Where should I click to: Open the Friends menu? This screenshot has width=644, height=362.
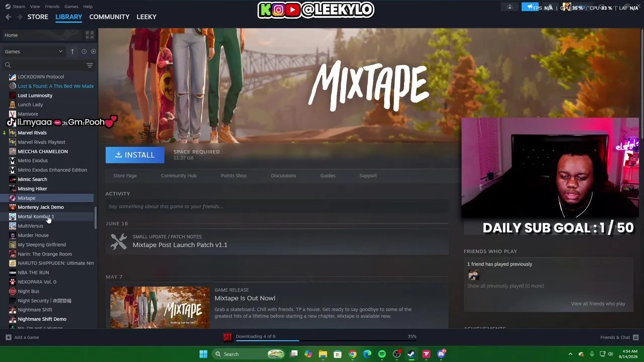pos(52,7)
